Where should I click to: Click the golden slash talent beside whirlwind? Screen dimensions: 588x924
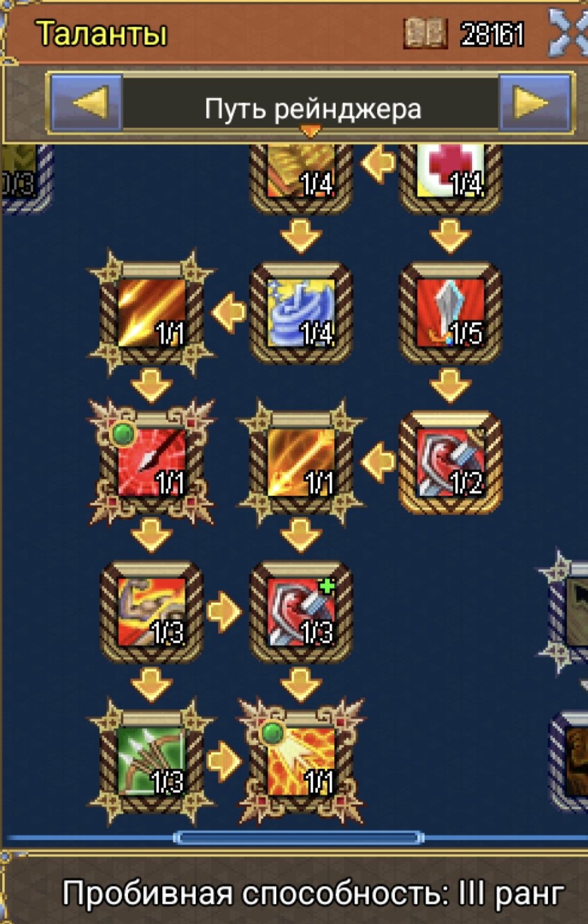coord(152,313)
